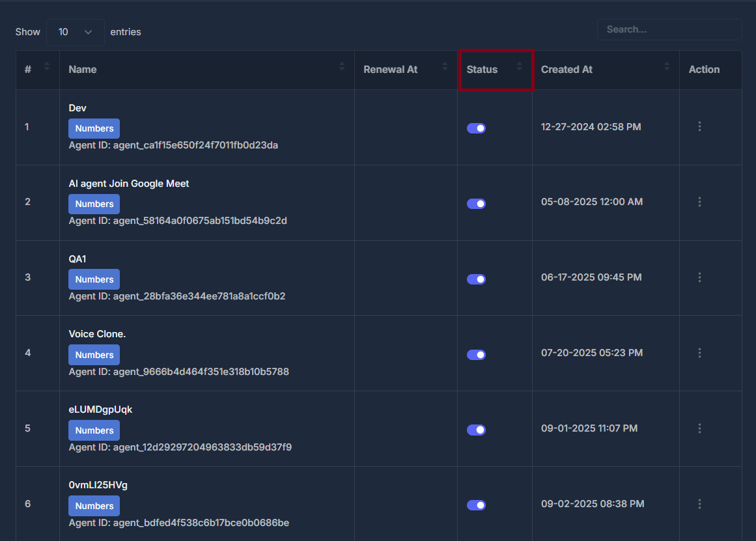756x541 pixels.
Task: Click the Status column header text
Action: click(482, 70)
